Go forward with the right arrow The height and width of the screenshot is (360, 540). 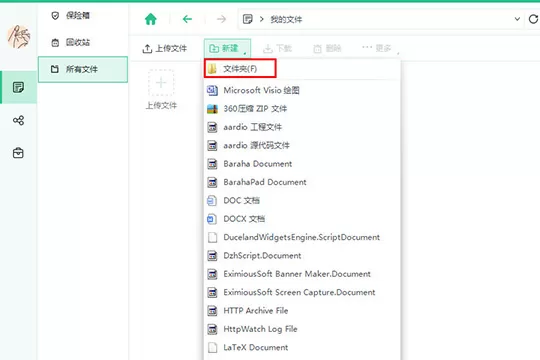(x=221, y=19)
